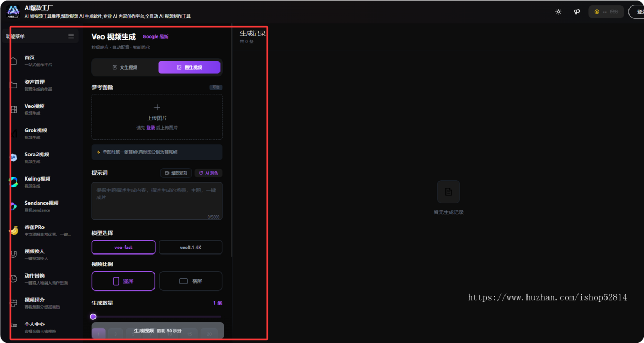This screenshot has width=644, height=343.
Task: Click the 视频换人 magnet-shaped icon
Action: click(13, 255)
